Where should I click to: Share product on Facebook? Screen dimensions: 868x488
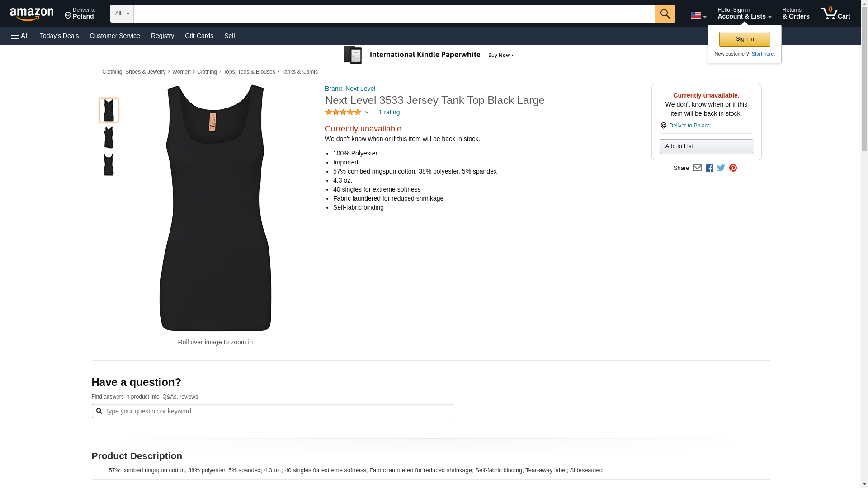pos(709,168)
